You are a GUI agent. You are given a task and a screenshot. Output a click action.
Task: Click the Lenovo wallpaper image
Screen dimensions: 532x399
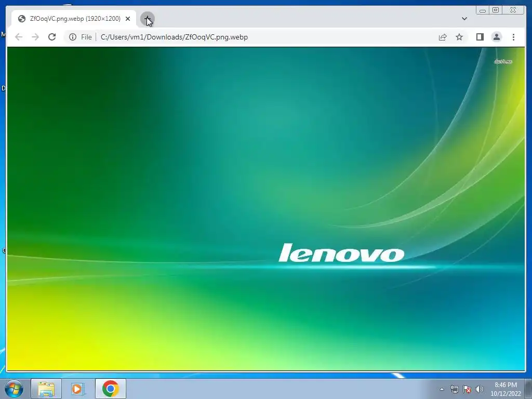pos(265,209)
